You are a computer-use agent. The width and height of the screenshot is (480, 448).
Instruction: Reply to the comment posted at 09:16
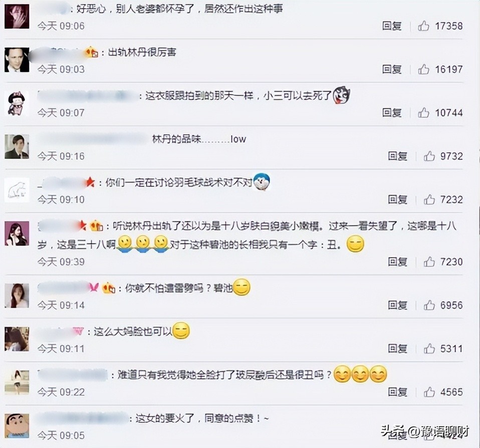pyautogui.click(x=398, y=156)
